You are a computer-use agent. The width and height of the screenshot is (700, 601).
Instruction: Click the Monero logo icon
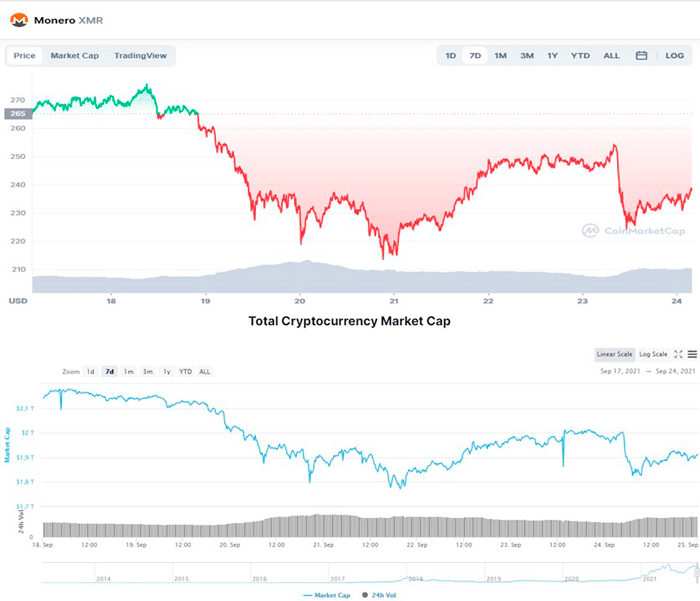18,19
